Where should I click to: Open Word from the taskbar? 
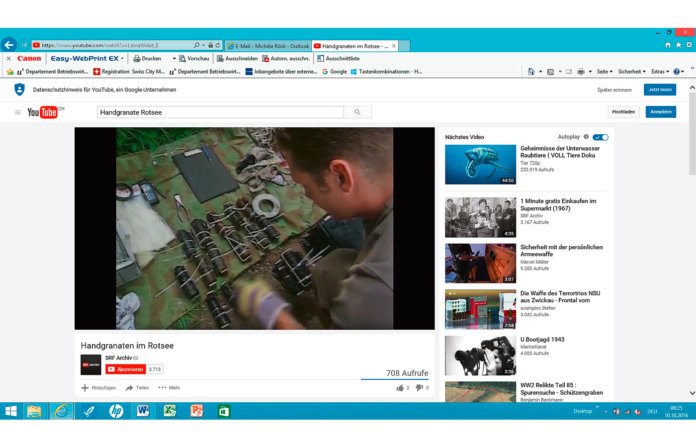[143, 411]
